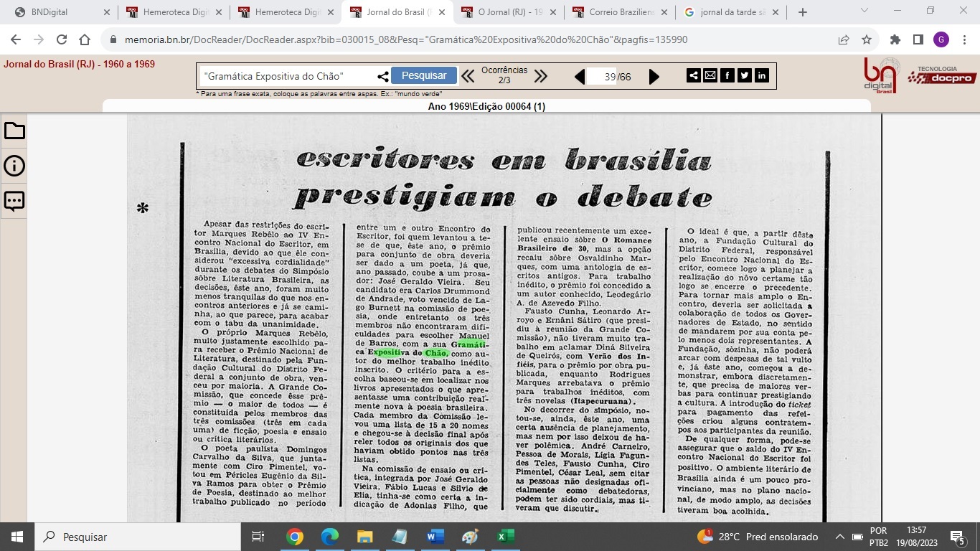
Task: Click browser forward arrow
Action: (x=39, y=39)
